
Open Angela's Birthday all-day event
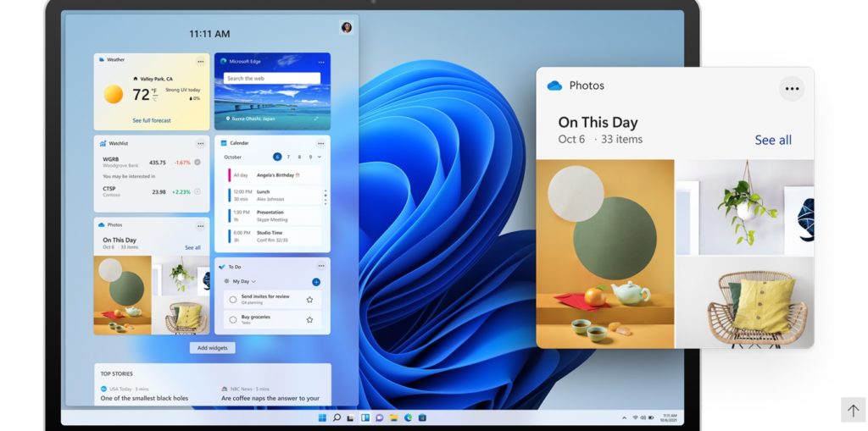[273, 175]
